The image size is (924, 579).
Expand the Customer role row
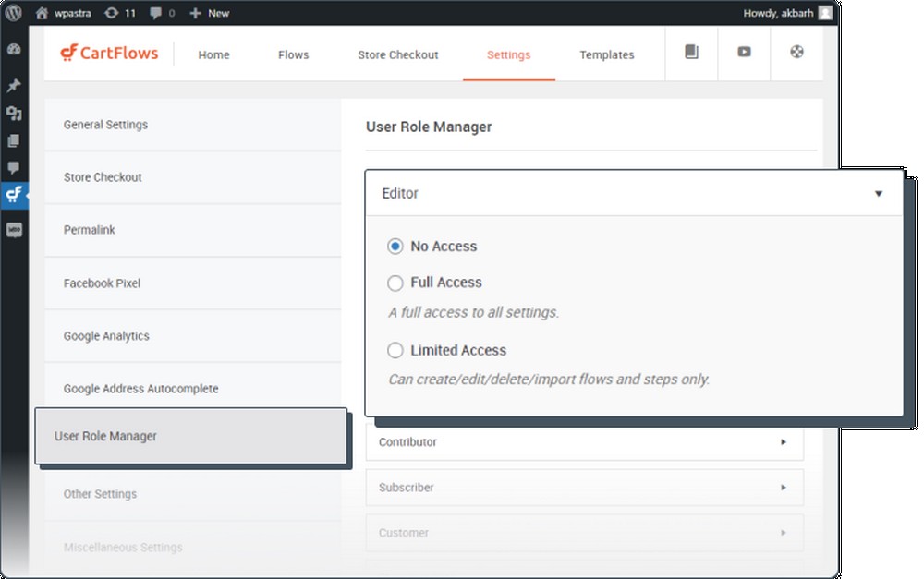coord(585,533)
